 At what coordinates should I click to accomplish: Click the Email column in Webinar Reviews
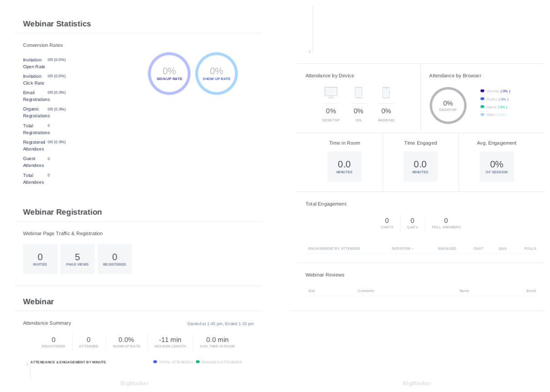coord(531,291)
